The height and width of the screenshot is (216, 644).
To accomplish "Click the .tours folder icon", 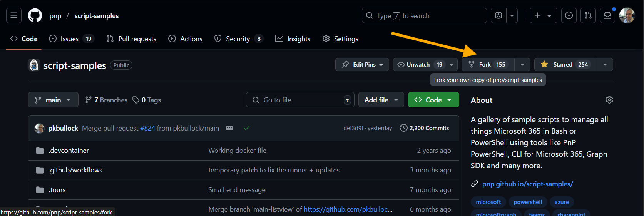I will (x=40, y=190).
